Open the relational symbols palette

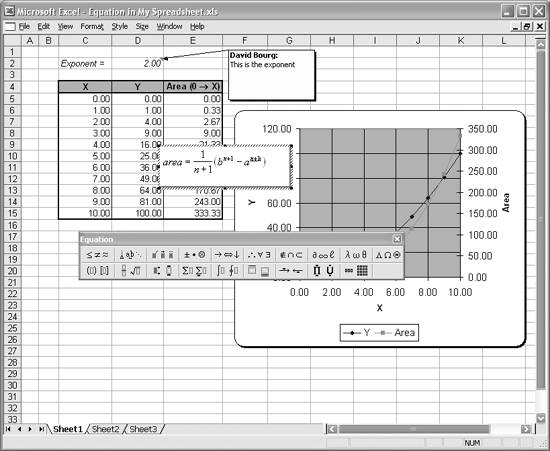pos(97,255)
